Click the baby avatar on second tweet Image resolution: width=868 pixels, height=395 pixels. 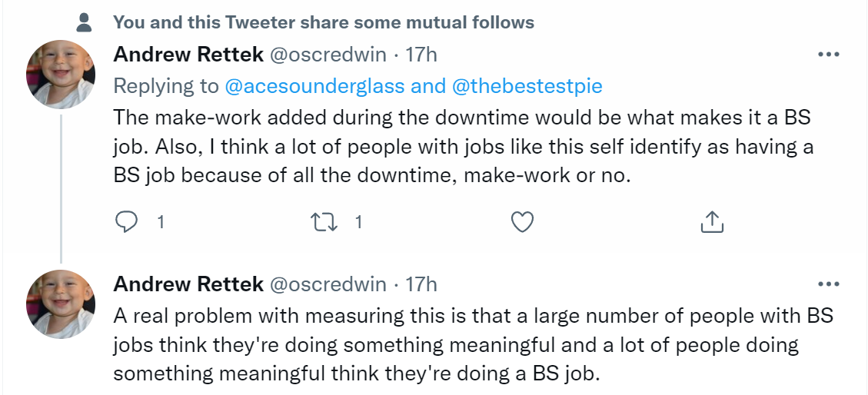(60, 304)
